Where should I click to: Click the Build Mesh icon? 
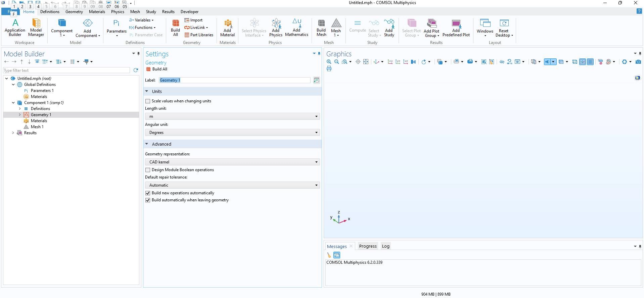pos(321,28)
